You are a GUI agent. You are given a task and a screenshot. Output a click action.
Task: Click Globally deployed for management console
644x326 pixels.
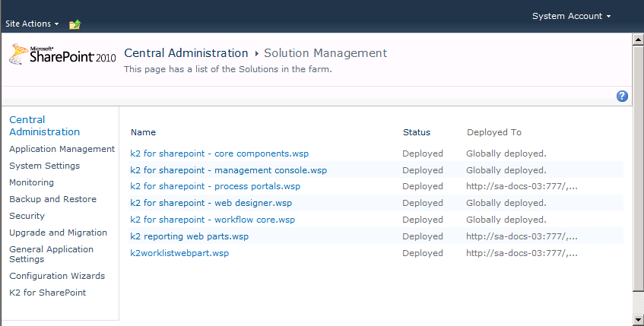pyautogui.click(x=506, y=170)
